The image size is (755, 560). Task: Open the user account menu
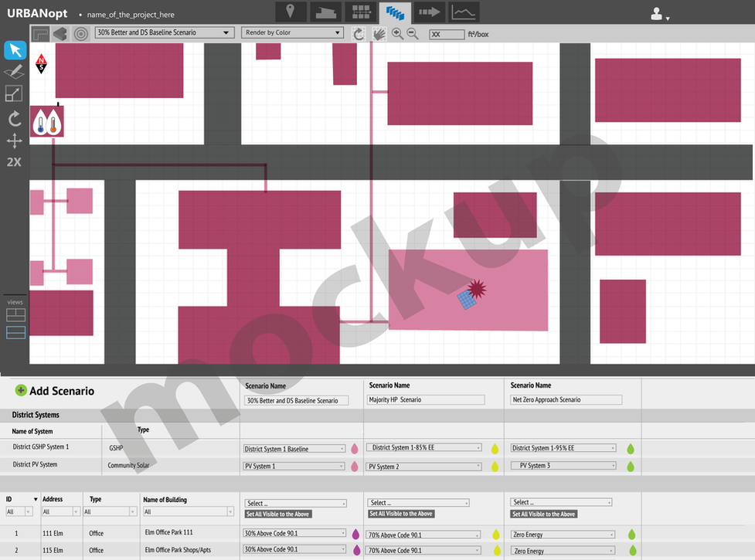pos(657,13)
